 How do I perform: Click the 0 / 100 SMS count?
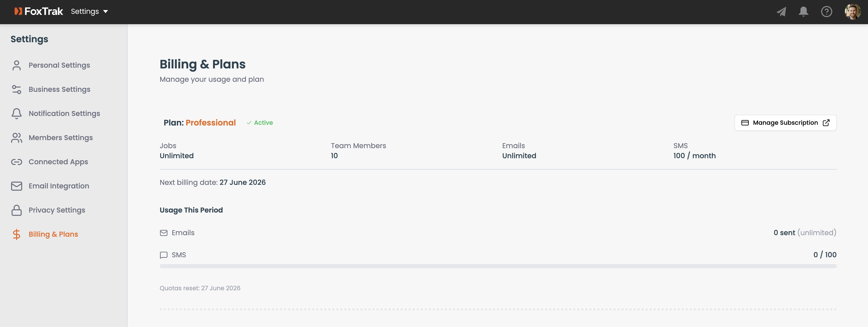[x=825, y=255]
